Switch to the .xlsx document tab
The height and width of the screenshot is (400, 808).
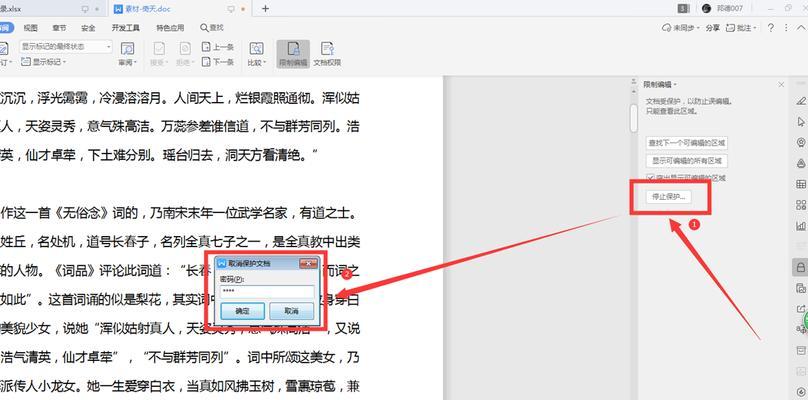coord(52,9)
